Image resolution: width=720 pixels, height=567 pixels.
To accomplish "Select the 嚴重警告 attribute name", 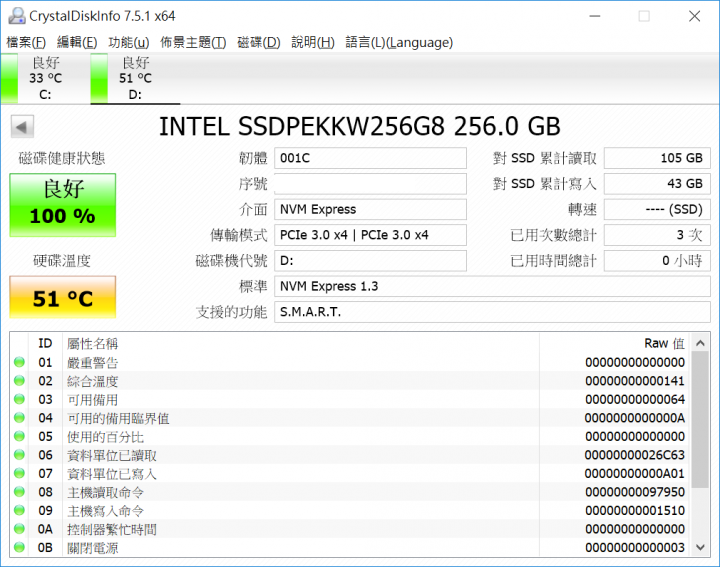I will coord(92,363).
